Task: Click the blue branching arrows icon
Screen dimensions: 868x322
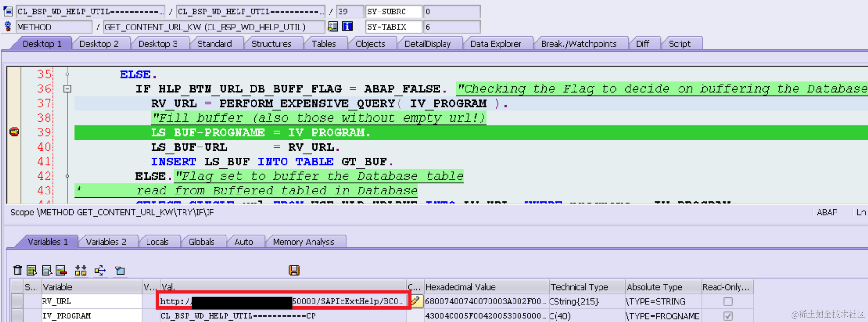Action: [100, 270]
